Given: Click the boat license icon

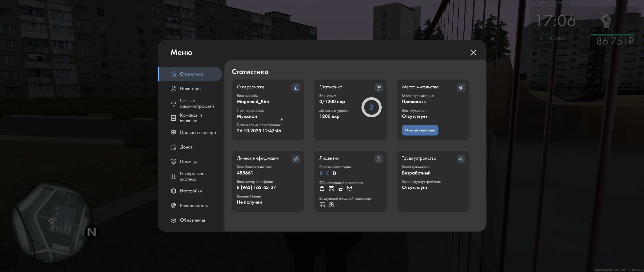Looking at the screenshot, I should tap(332, 205).
